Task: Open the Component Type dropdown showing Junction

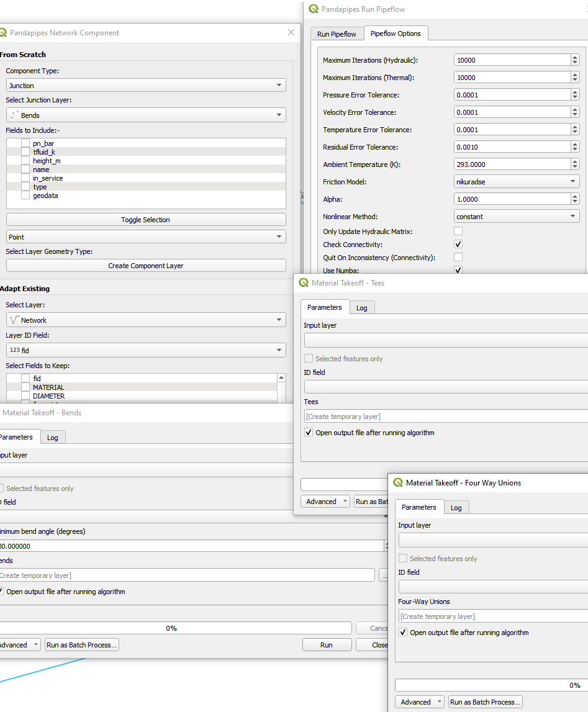Action: pos(146,86)
